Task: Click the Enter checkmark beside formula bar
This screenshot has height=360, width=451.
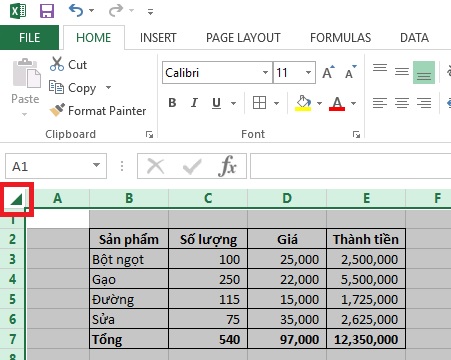Action: pos(192,166)
